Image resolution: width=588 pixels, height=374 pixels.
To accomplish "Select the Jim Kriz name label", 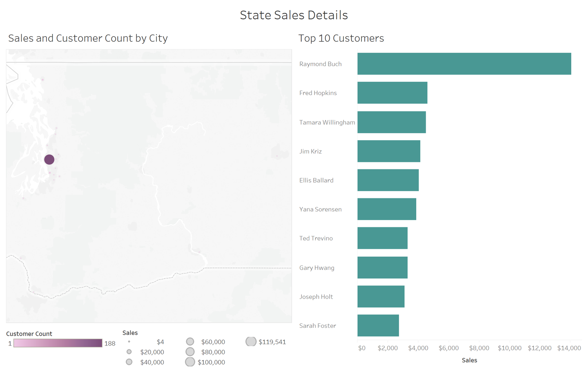I will point(310,151).
